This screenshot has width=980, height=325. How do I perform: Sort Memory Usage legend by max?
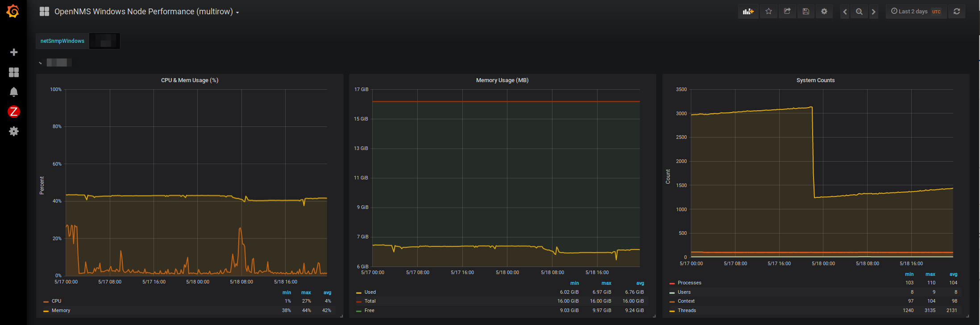[x=606, y=283]
